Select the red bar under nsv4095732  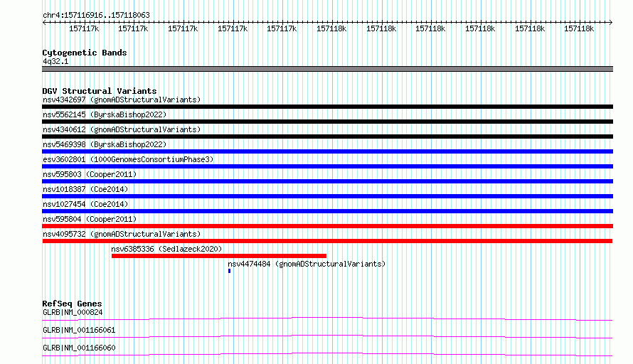point(327,241)
